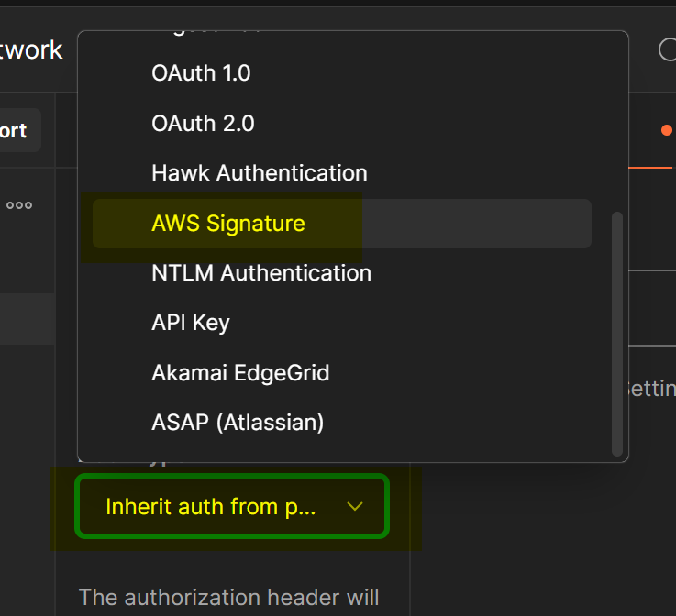Select API Key auth type

191,323
